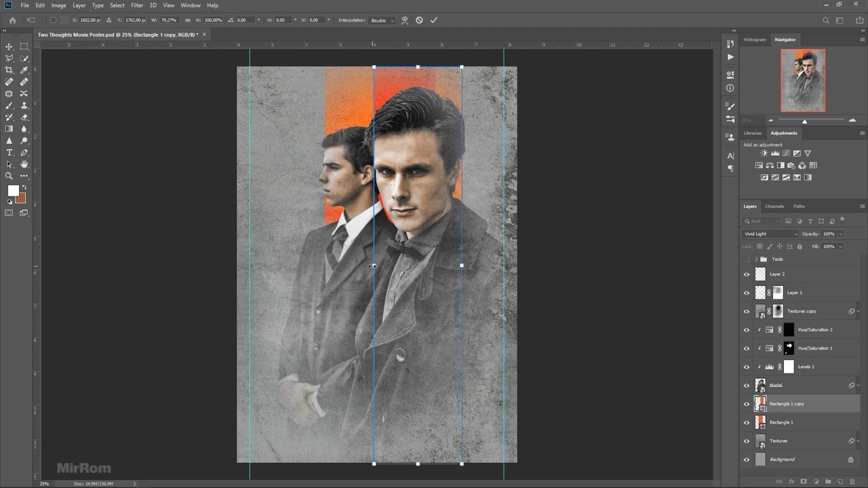Viewport: 868px width, 488px height.
Task: Hide the Background layer
Action: coord(747,460)
